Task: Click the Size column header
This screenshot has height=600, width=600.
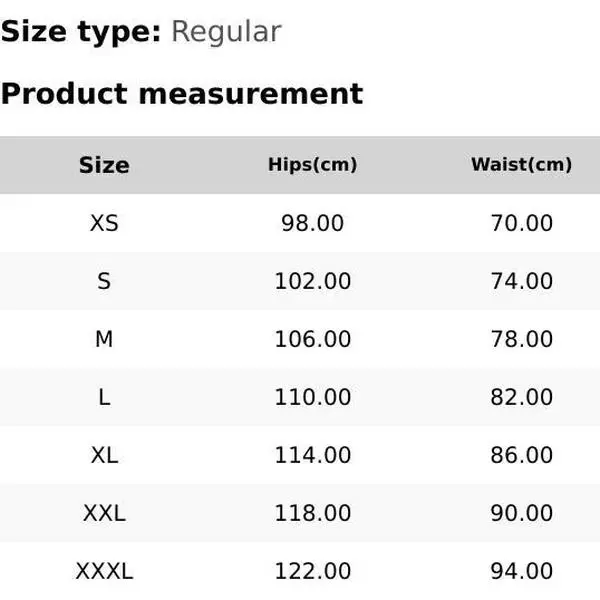Action: (x=104, y=165)
